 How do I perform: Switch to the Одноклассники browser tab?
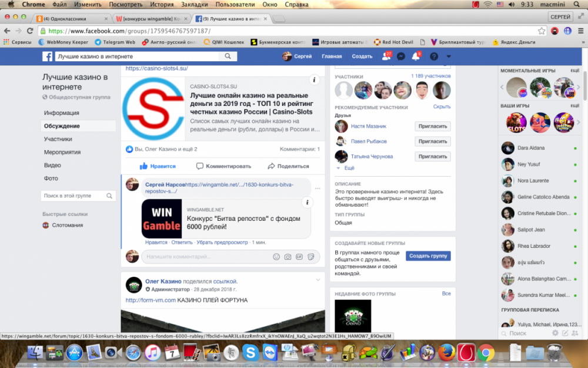tap(71, 18)
